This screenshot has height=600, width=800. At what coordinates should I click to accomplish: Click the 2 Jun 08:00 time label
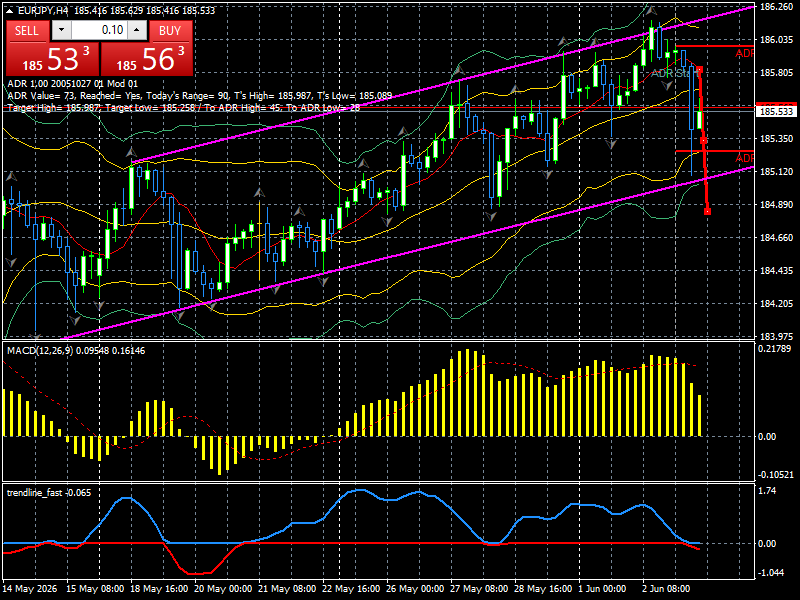[666, 588]
